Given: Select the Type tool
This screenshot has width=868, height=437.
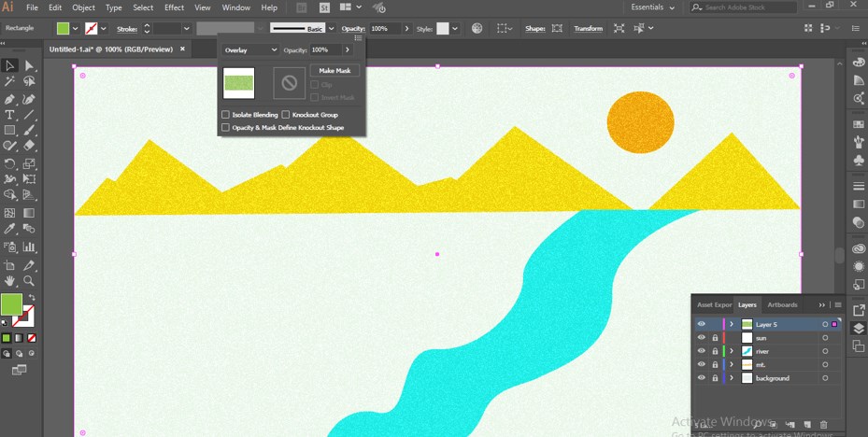Looking at the screenshot, I should (x=9, y=115).
